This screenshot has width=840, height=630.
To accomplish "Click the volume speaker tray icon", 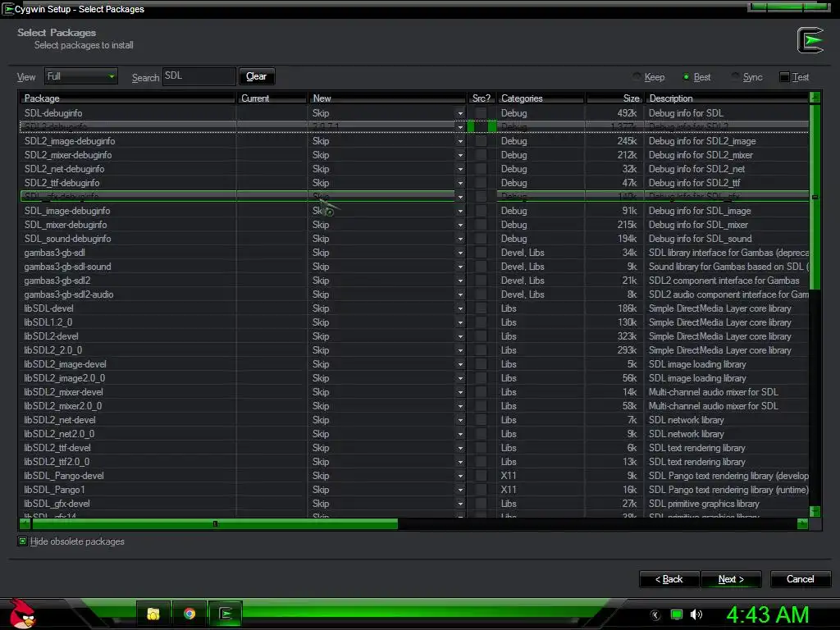I will click(x=696, y=614).
